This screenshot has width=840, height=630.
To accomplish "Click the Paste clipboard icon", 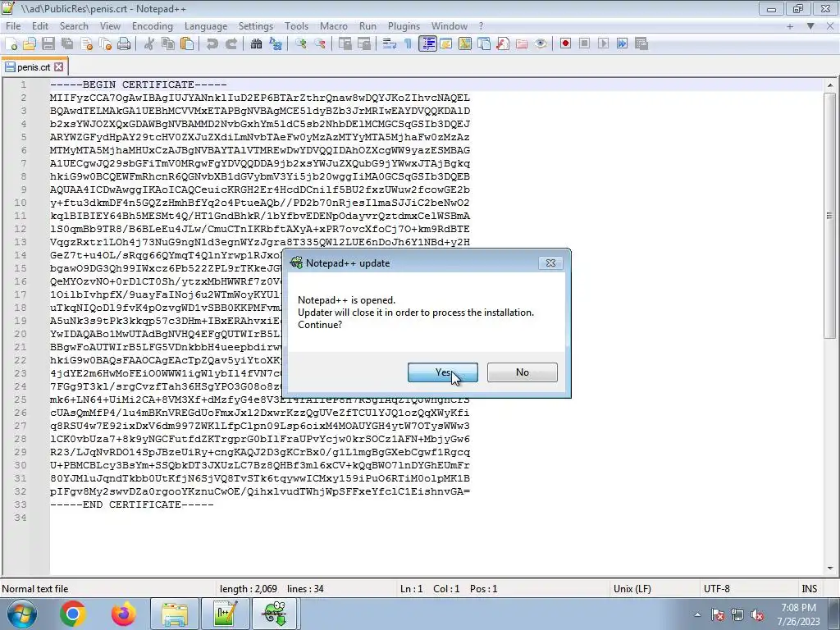I will [x=187, y=44].
